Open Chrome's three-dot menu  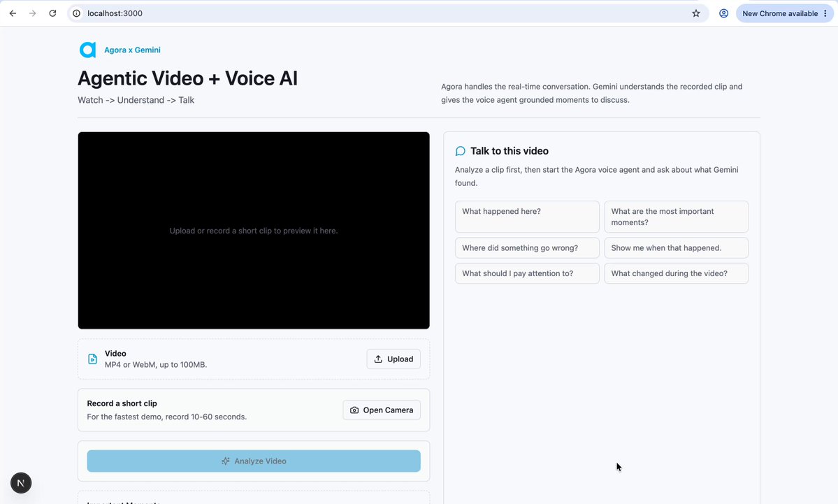click(825, 13)
